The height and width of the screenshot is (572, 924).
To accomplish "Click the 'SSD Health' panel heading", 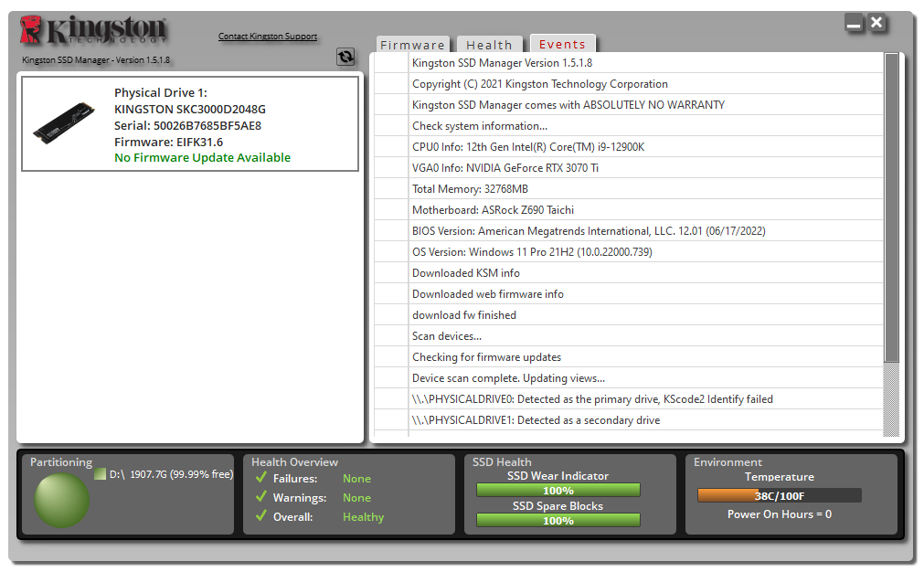I will 502,461.
